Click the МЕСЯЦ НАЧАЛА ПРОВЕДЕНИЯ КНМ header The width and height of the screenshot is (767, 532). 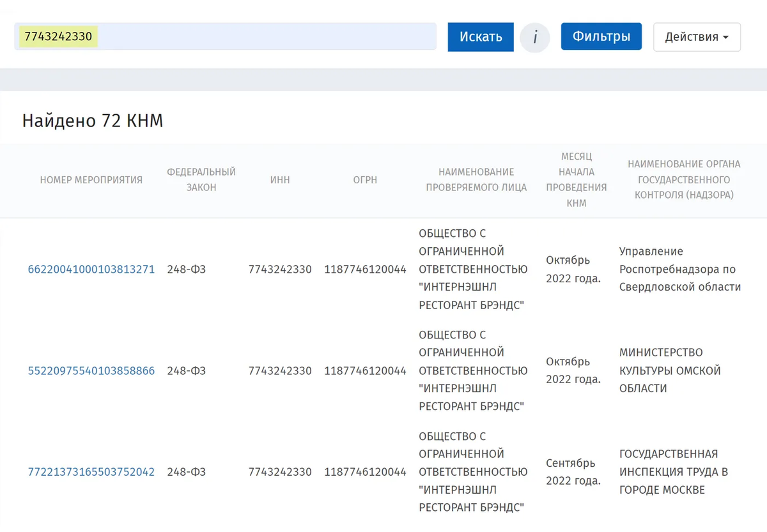[577, 180]
